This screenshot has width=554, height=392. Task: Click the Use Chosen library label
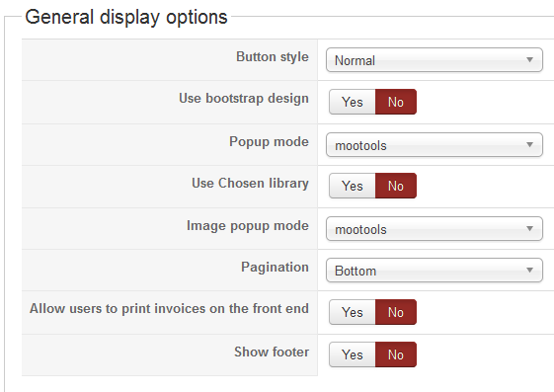[250, 184]
